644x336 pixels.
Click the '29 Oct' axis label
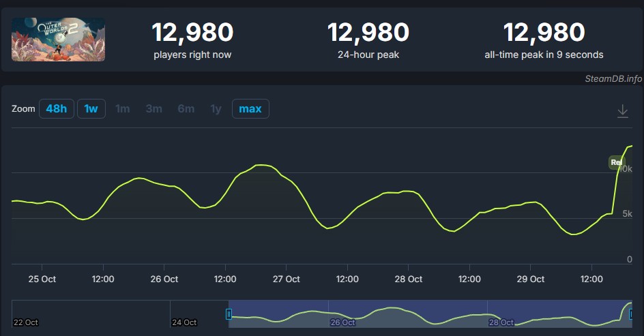pyautogui.click(x=531, y=279)
